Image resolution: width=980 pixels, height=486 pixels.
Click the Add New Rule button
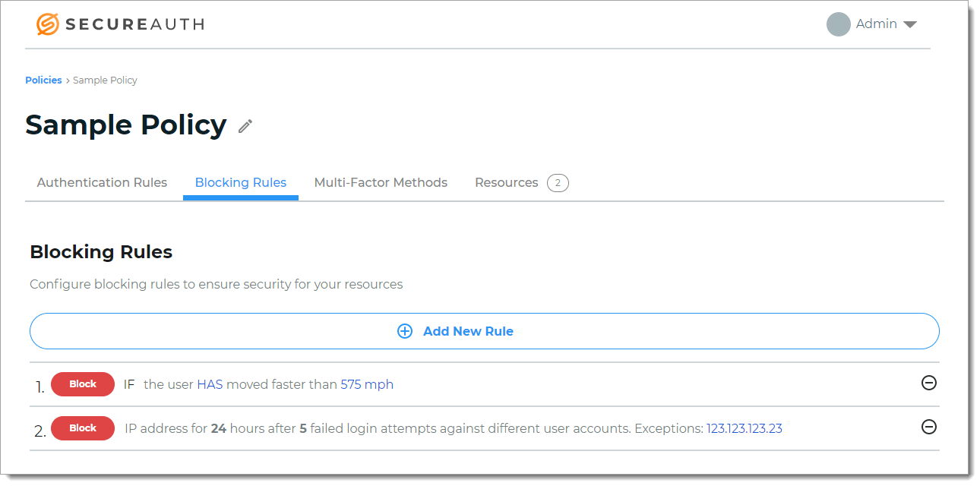484,331
